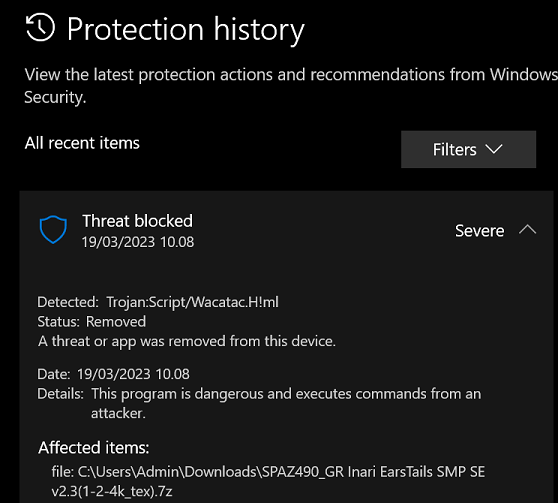
Task: Select the Trojan:Script/Wacatac.H!ml detection name
Action: [x=193, y=302]
